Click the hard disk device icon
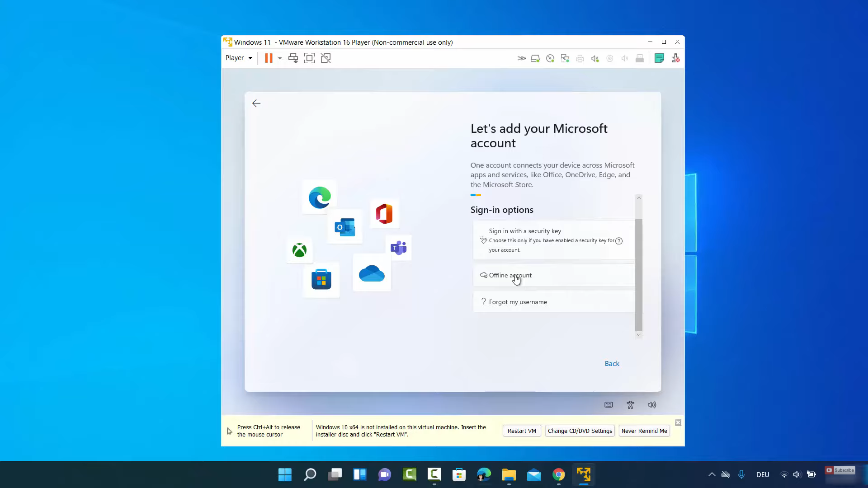Viewport: 868px width, 488px height. point(535,58)
